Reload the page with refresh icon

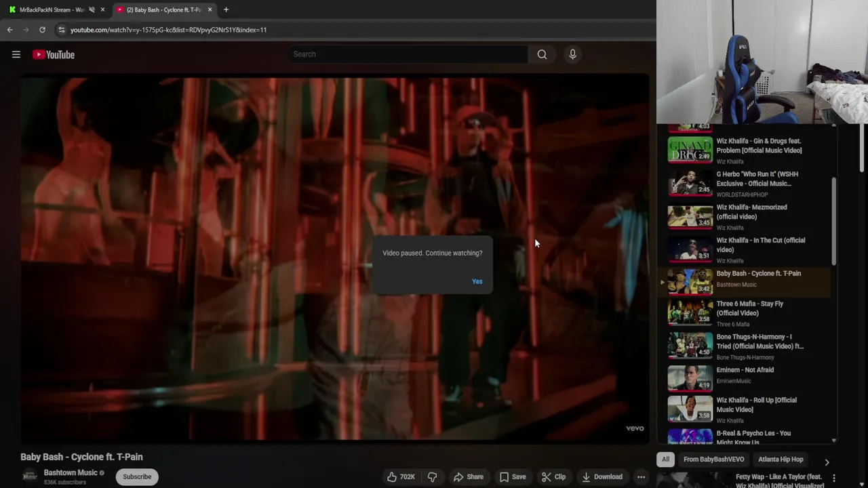[x=42, y=30]
